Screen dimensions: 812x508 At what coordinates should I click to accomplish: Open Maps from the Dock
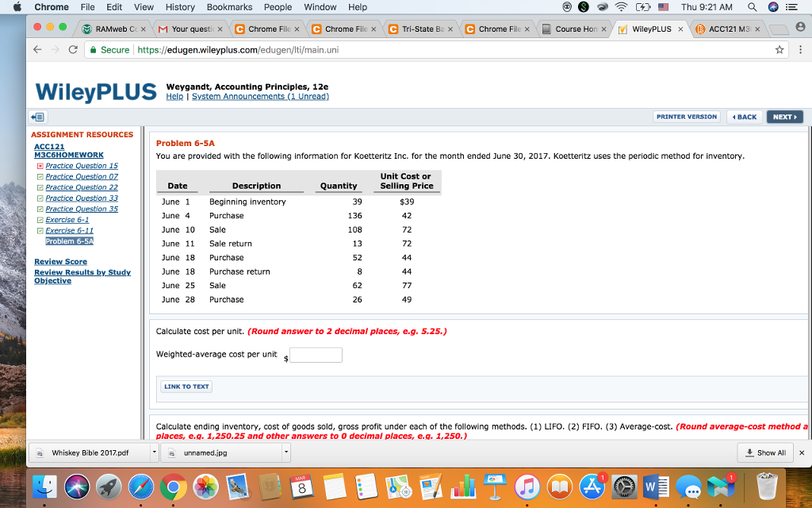click(x=398, y=487)
